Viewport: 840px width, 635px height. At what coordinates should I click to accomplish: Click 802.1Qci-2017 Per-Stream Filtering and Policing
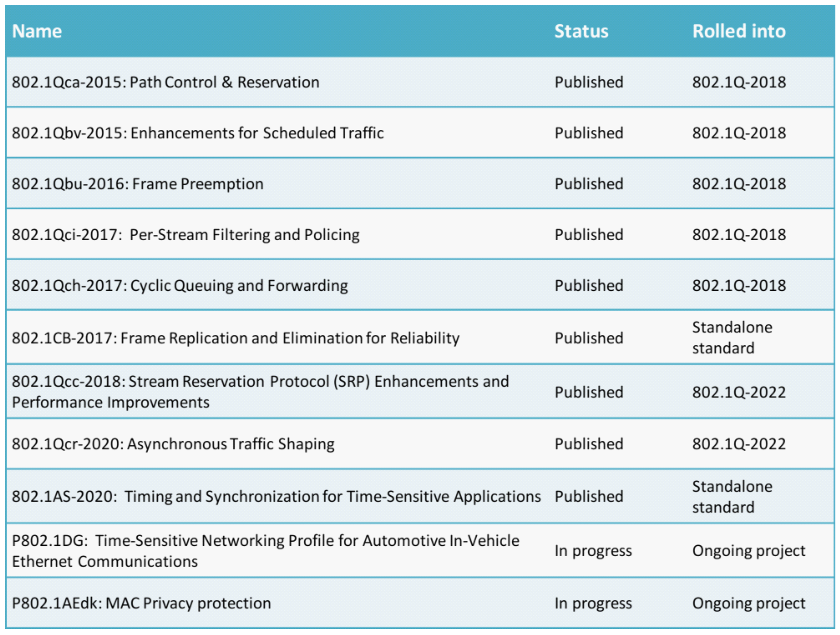pos(186,235)
